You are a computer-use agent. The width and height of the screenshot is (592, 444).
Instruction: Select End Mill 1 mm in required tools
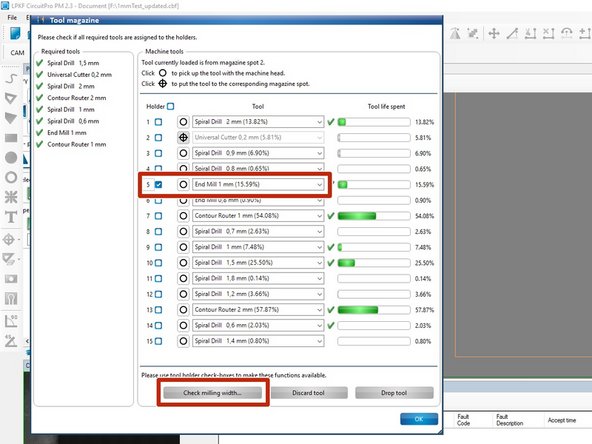(x=67, y=133)
